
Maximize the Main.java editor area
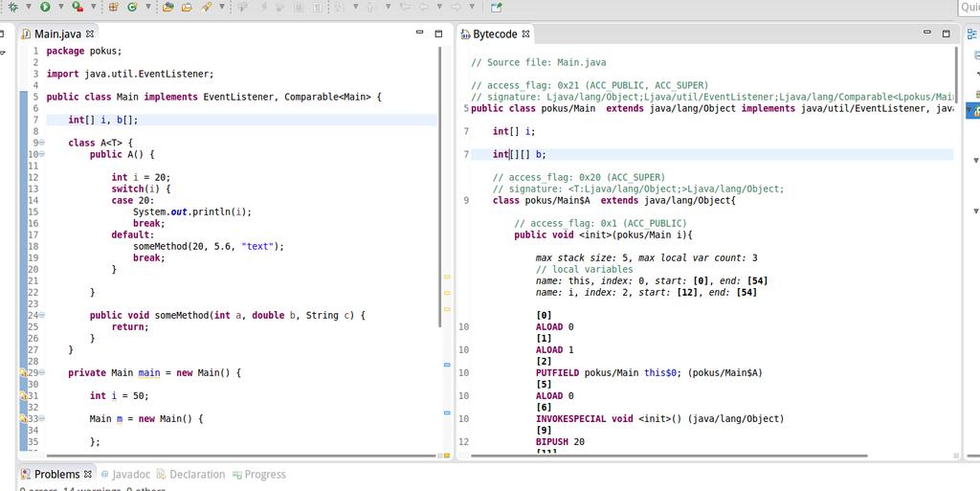coord(438,33)
